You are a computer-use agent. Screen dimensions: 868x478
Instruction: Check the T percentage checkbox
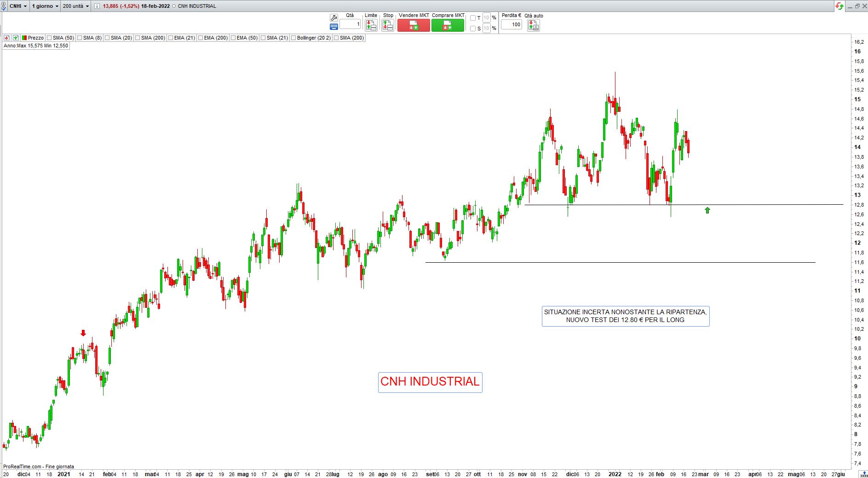(473, 18)
